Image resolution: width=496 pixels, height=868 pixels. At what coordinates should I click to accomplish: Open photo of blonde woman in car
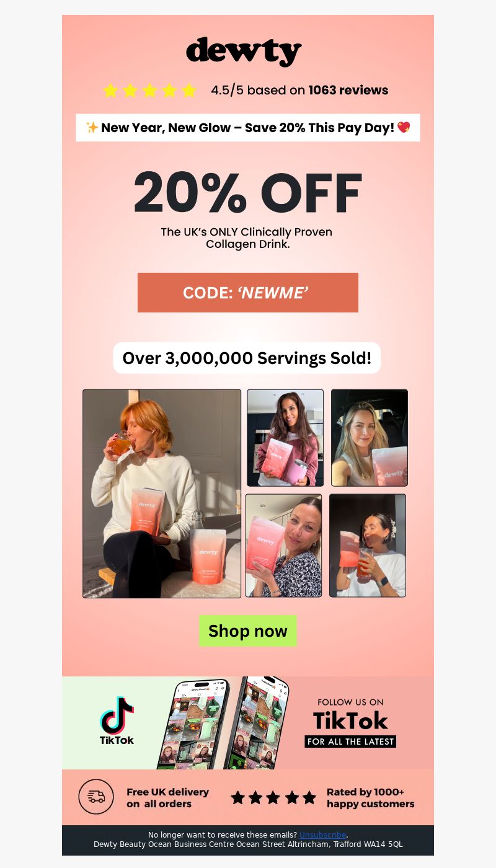[x=370, y=438]
